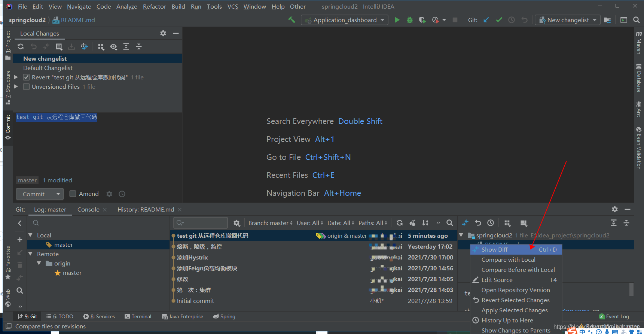Click the Commit button
This screenshot has width=644, height=334.
click(x=34, y=194)
